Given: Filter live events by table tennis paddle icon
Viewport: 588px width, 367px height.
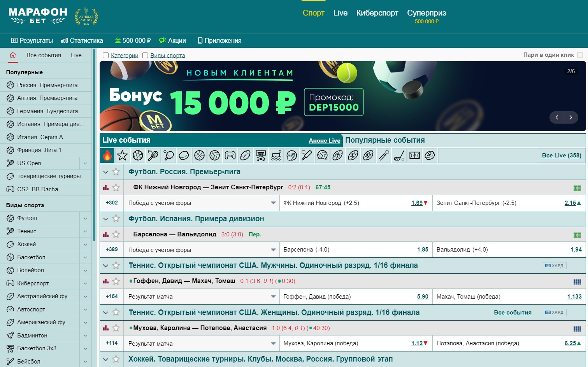Looking at the screenshot, I should point(169,156).
